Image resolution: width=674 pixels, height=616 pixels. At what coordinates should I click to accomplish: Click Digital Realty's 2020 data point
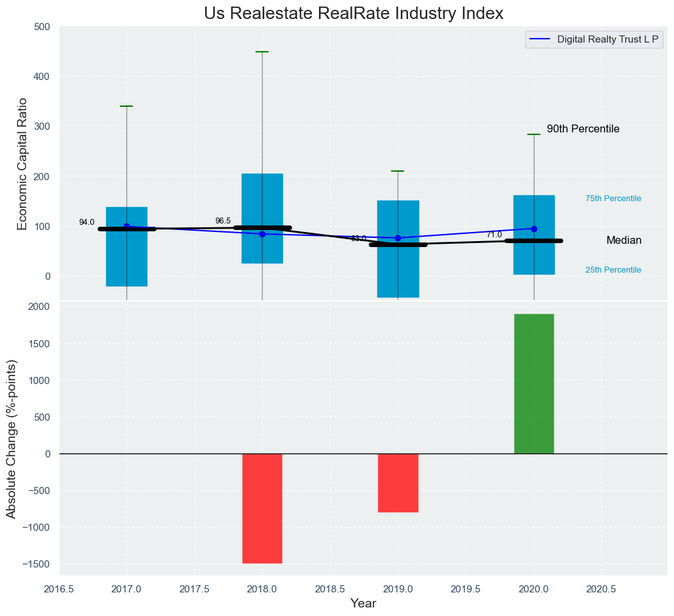pyautogui.click(x=534, y=229)
